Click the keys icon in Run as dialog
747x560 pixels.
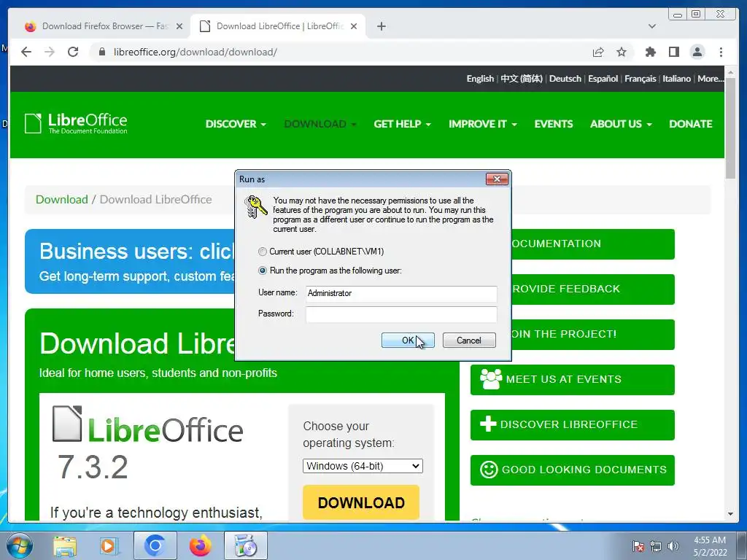pos(255,206)
